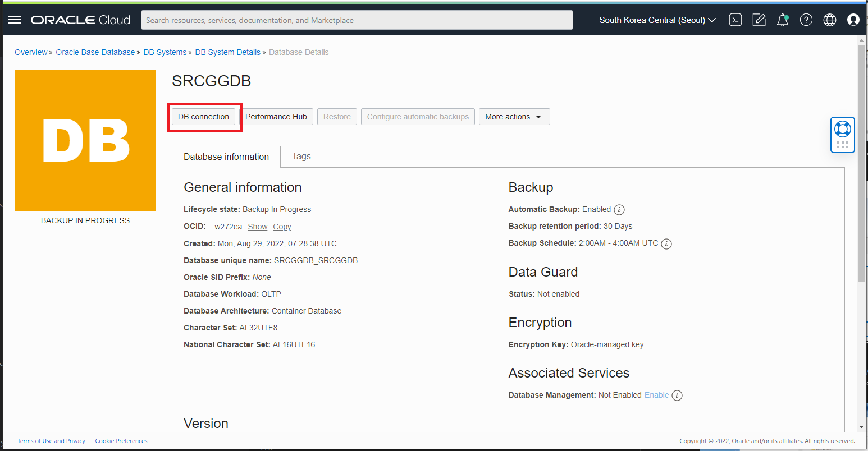Expand the More actions dropdown

pyautogui.click(x=514, y=117)
